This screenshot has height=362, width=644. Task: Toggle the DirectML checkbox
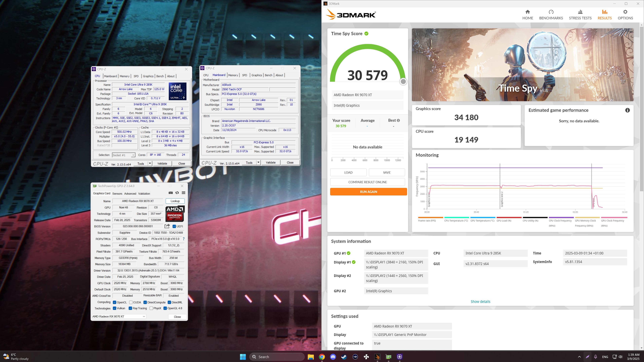169,302
